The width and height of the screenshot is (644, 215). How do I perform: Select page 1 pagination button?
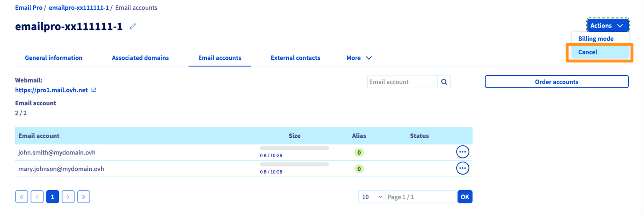click(52, 197)
